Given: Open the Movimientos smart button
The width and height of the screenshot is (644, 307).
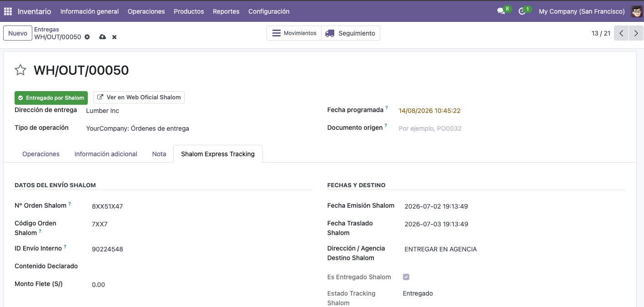Looking at the screenshot, I should pos(294,33).
